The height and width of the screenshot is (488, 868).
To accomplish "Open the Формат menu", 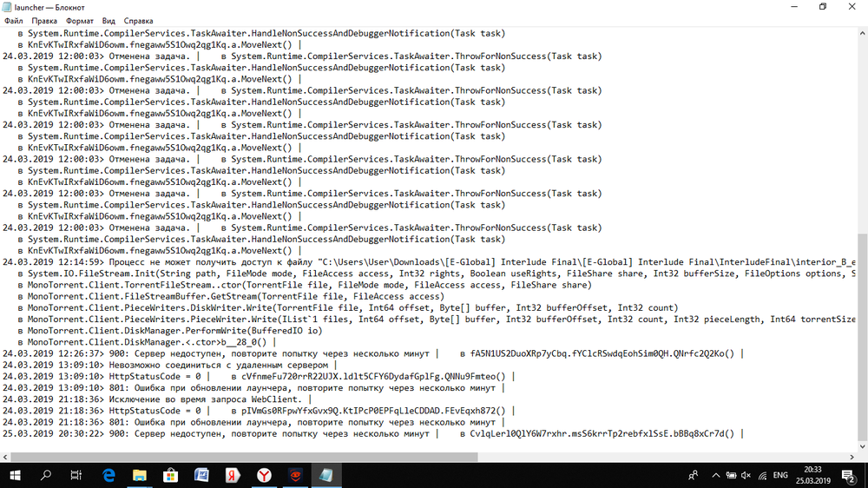I will point(80,19).
